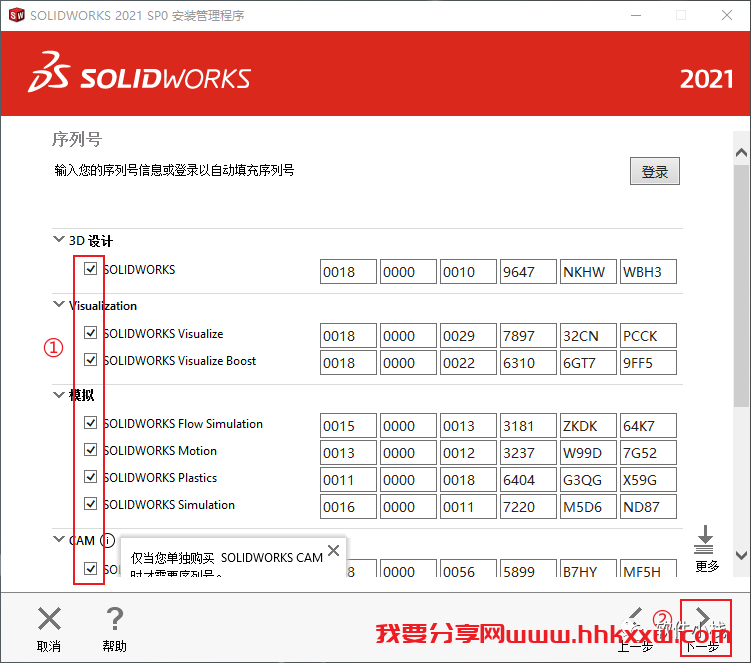This screenshot has width=751, height=663.
Task: Click the Cancel X icon
Action: point(49,618)
